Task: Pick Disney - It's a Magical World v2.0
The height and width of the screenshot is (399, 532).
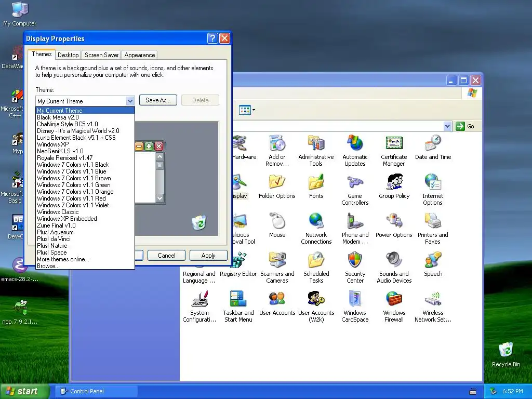Action: (85, 131)
